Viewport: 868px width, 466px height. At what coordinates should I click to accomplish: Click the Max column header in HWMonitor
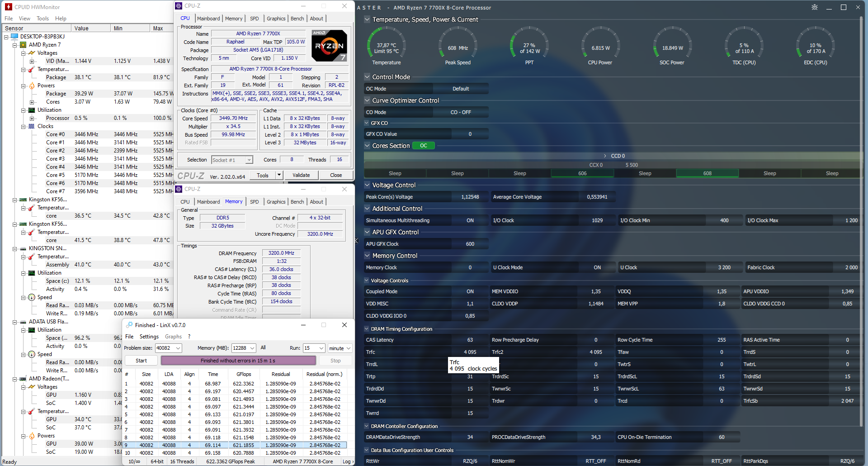click(x=162, y=28)
